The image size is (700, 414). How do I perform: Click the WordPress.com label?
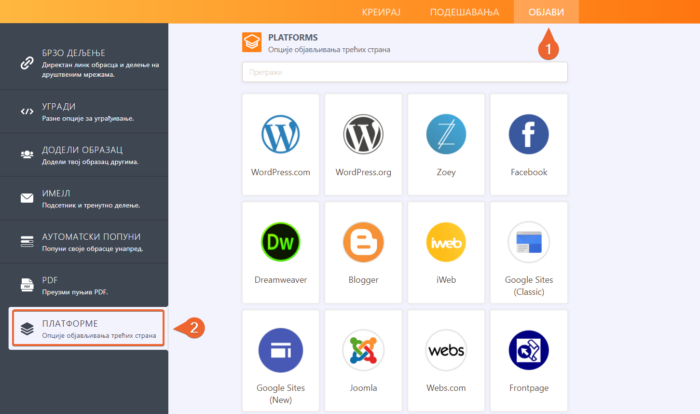pos(280,172)
